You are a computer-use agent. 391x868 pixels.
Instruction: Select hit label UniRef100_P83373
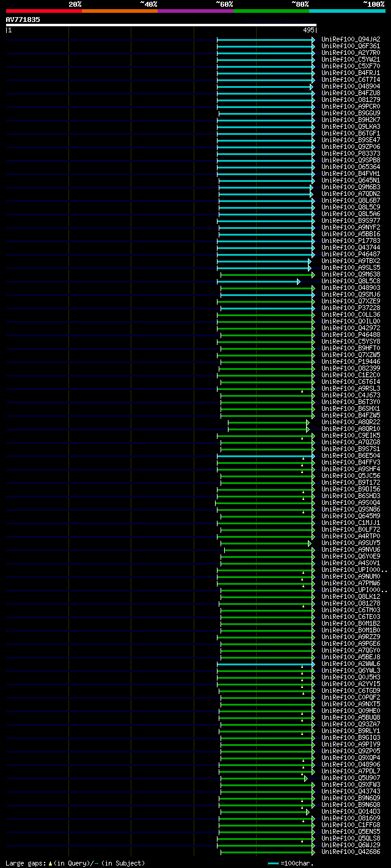[x=351, y=154]
